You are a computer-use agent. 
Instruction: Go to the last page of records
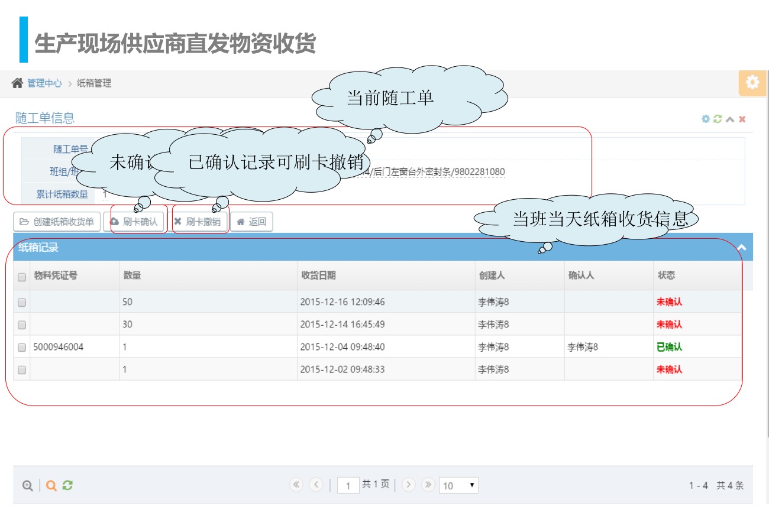[428, 485]
